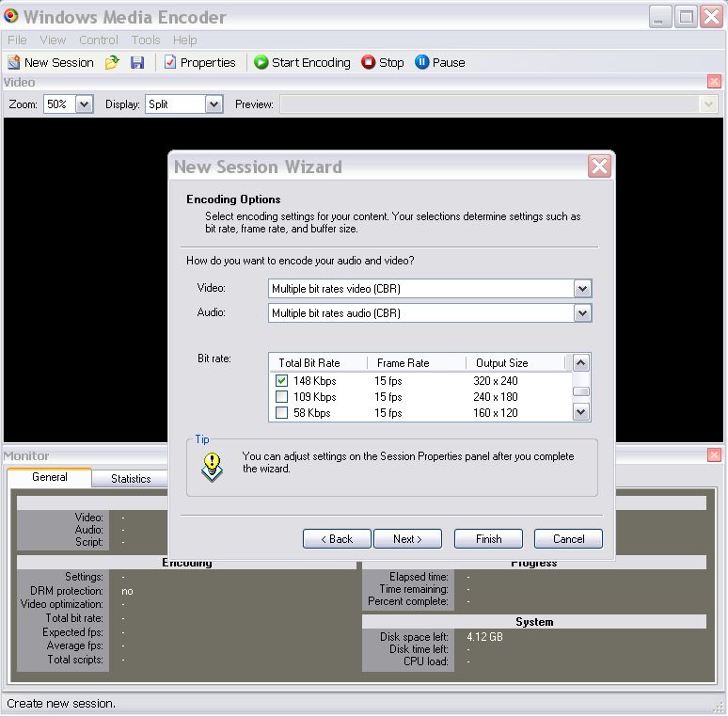Expand the Audio encoding mode dropdown
The image size is (728, 717).
tap(582, 313)
